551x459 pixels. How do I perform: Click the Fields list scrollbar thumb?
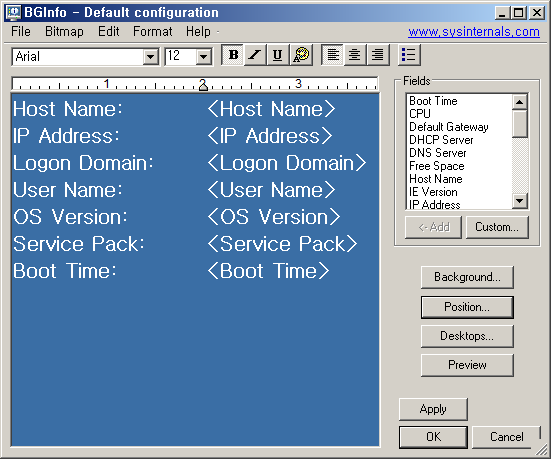point(519,123)
